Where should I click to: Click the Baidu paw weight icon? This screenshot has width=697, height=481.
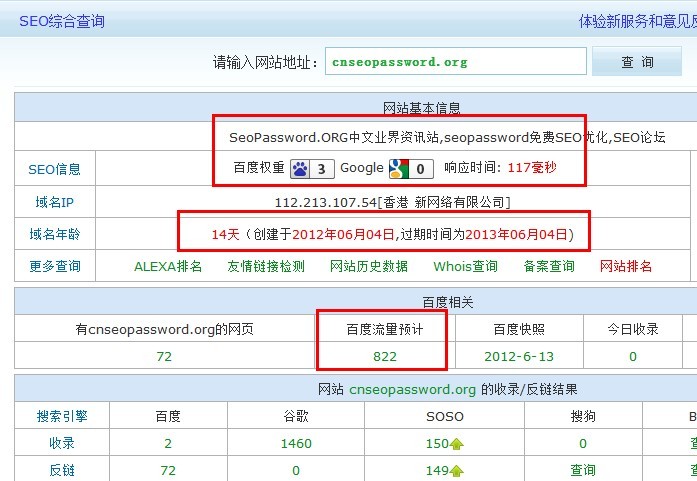pos(300,169)
